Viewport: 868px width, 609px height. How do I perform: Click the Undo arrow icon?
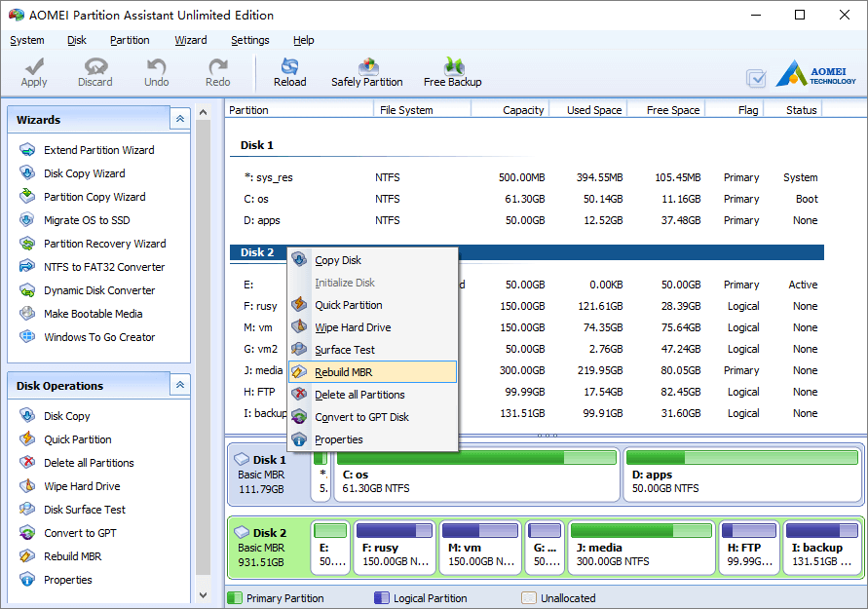click(x=157, y=66)
